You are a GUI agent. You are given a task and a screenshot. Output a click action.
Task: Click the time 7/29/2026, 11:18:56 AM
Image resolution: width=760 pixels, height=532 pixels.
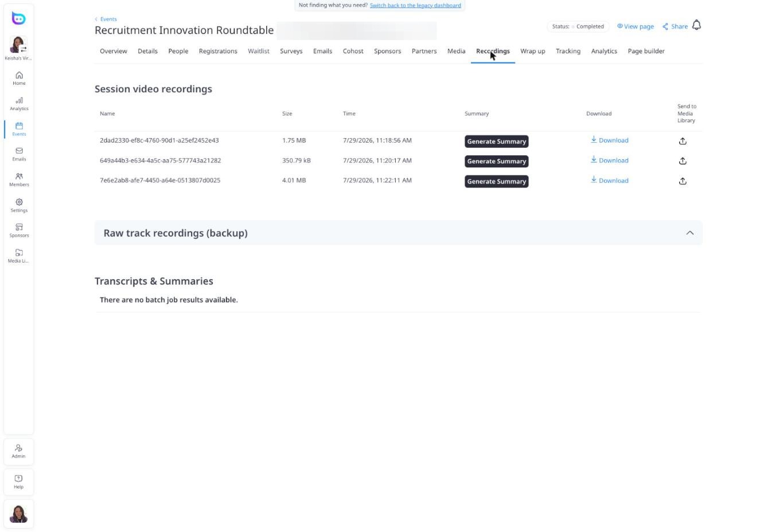[377, 140]
